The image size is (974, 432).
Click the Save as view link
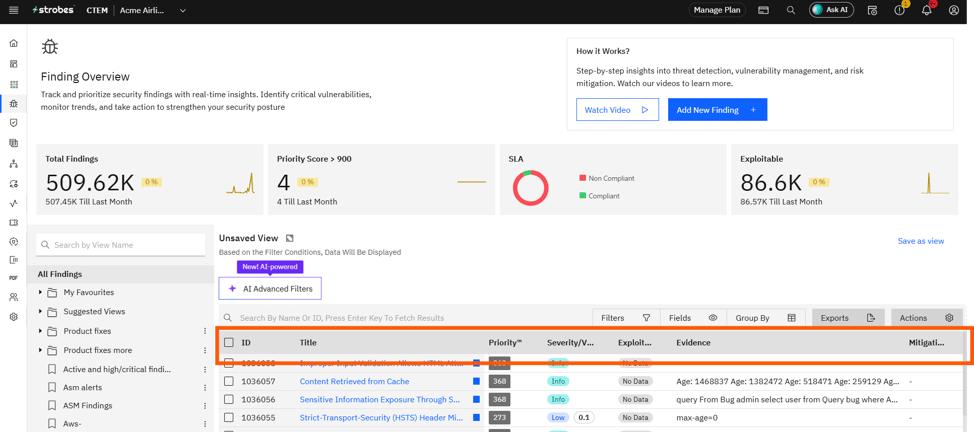coord(921,241)
